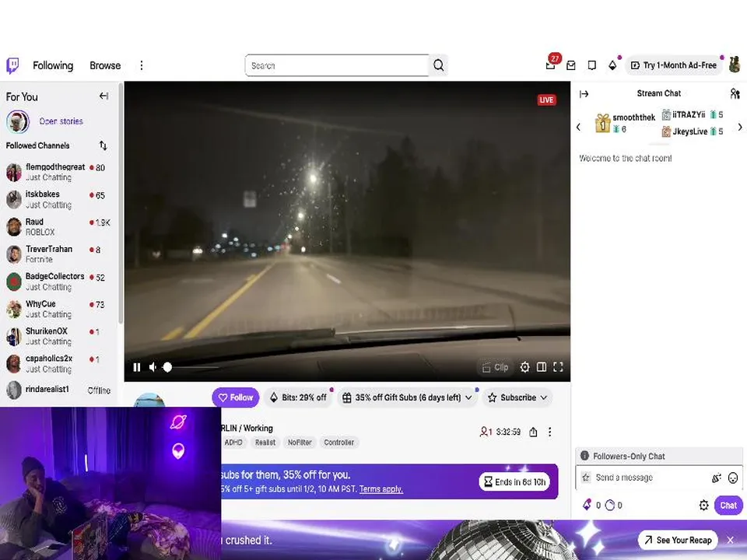The width and height of the screenshot is (747, 560).
Task: Open top gifter smooththek entry
Action: pyautogui.click(x=625, y=123)
